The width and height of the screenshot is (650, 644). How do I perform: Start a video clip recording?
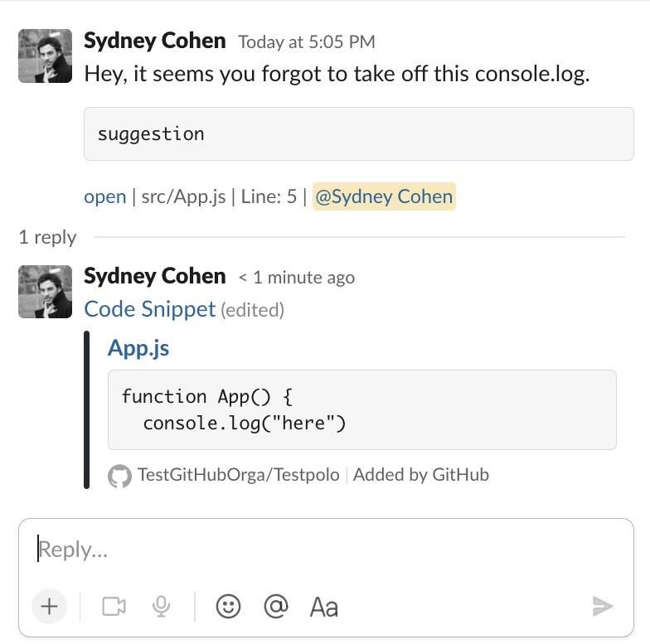tap(114, 607)
